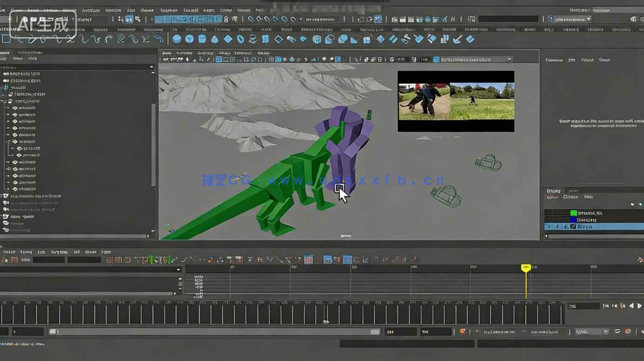The height and width of the screenshot is (361, 644).
Task: Select the polygon torus shelf icon
Action: coord(240,39)
